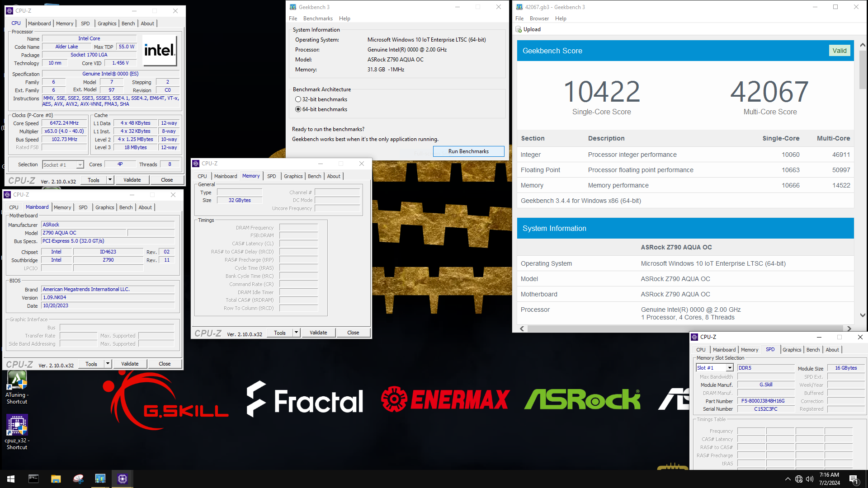868x488 pixels.
Task: Open cpuz_x32 desktop shortcut icon
Action: click(17, 432)
